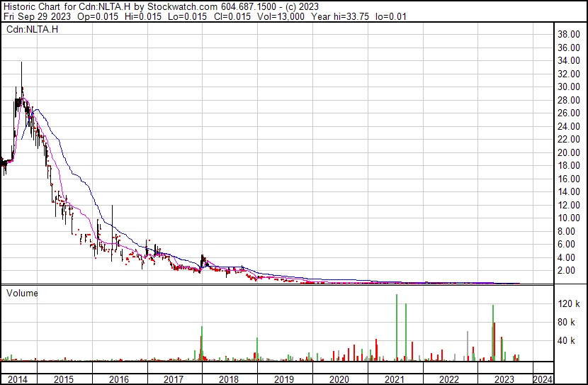Click the 2019 year label on time axis
The image size is (588, 385).
[x=284, y=379]
